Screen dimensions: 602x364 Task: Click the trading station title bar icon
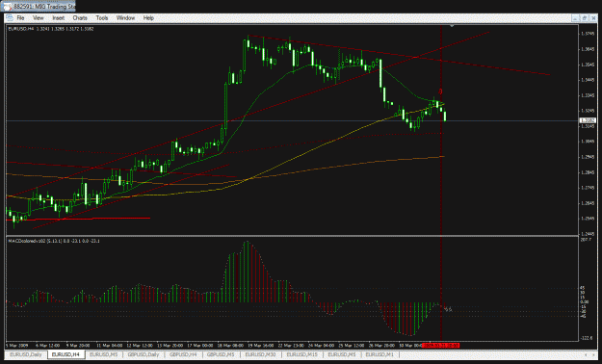(x=8, y=7)
